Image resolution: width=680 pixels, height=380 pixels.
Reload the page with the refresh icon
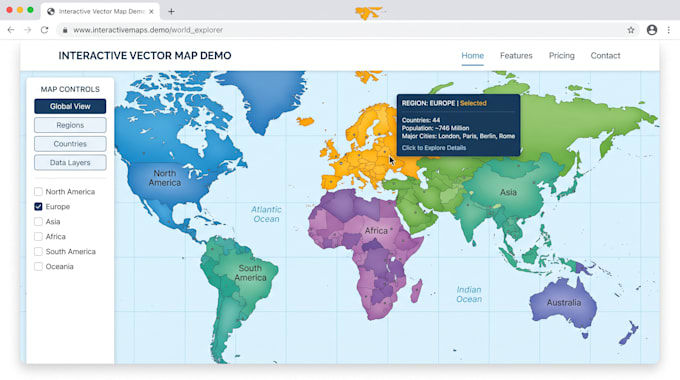pos(44,30)
